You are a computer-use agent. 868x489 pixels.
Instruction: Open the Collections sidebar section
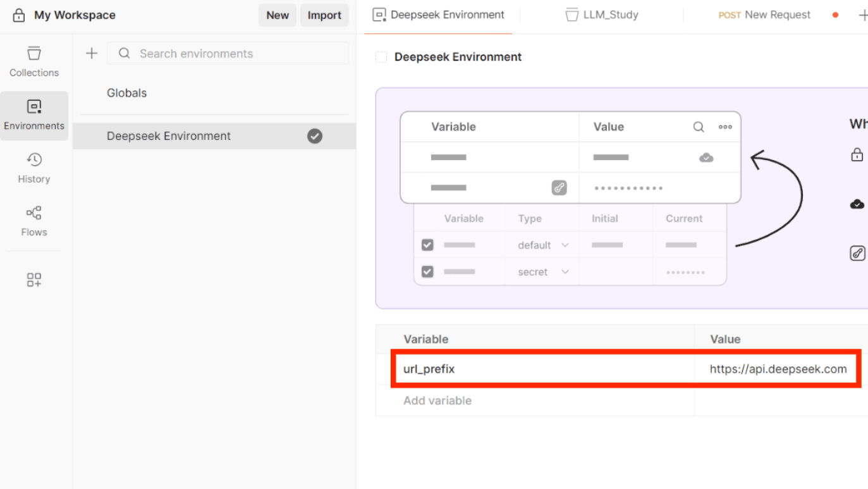34,62
